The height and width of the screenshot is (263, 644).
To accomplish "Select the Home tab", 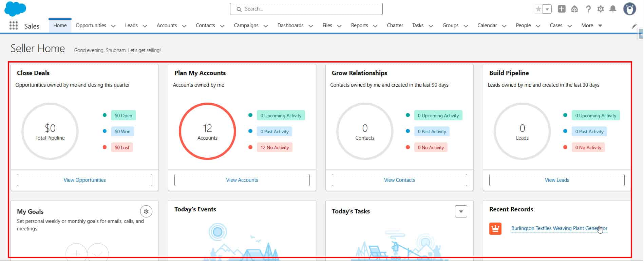I will tap(60, 25).
